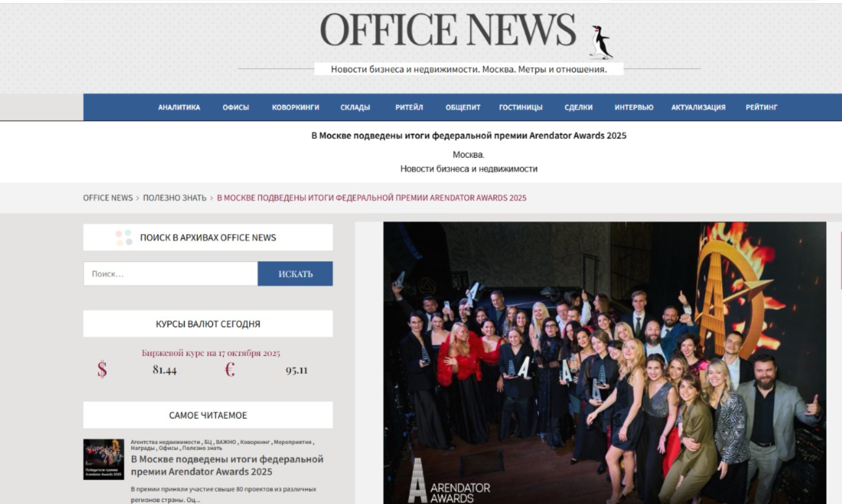Image resolution: width=842 pixels, height=504 pixels.
Task: Go to the Коворкинги section
Action: [x=295, y=108]
